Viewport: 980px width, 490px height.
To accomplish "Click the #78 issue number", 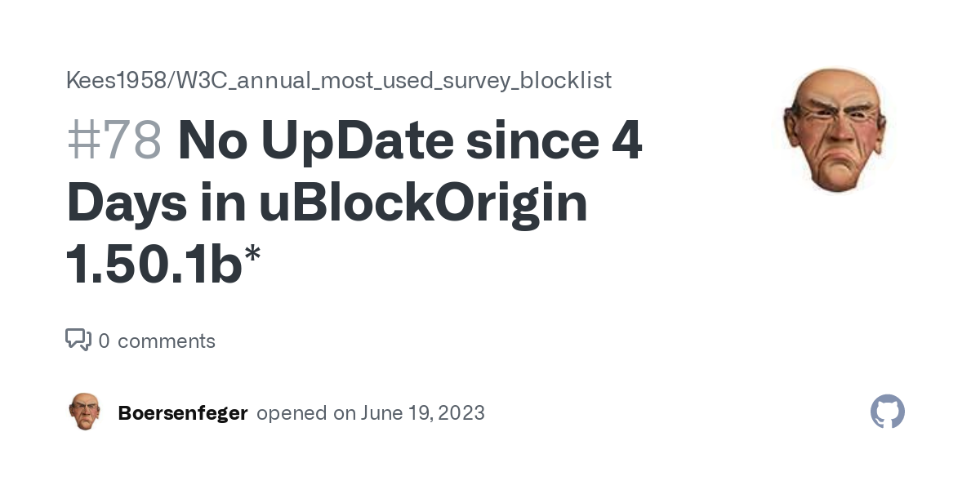I will (x=114, y=140).
